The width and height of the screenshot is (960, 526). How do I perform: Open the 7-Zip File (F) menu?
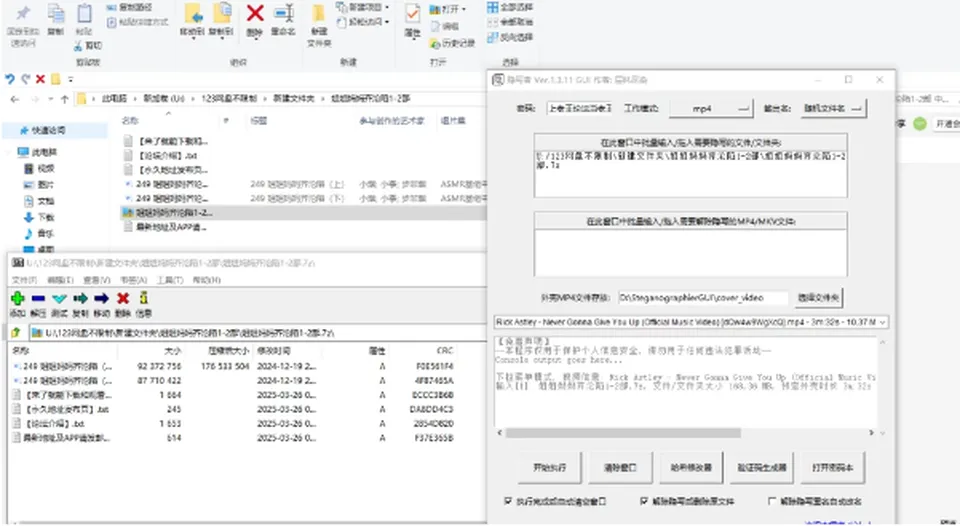click(x=24, y=280)
